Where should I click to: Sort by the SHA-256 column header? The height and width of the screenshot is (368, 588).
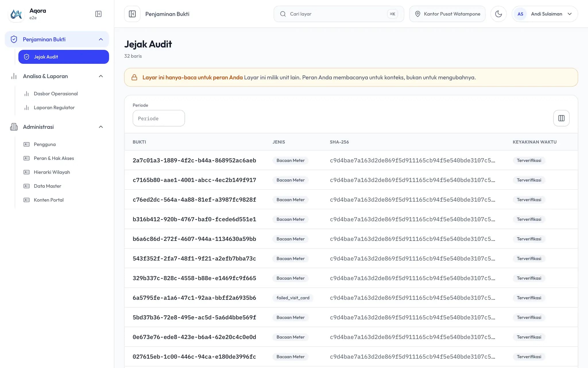point(339,142)
